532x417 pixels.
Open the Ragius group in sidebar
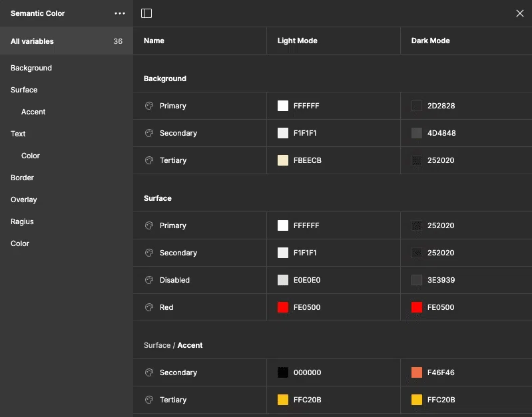click(x=22, y=221)
